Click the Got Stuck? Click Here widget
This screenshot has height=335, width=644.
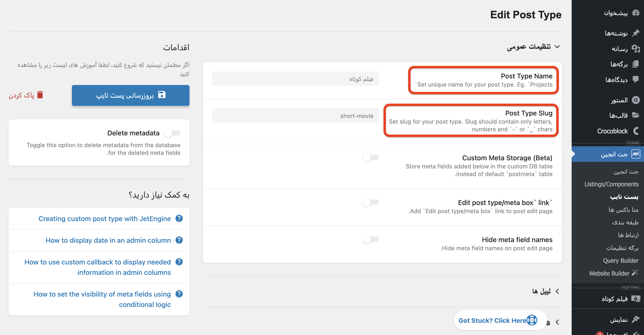tap(497, 320)
